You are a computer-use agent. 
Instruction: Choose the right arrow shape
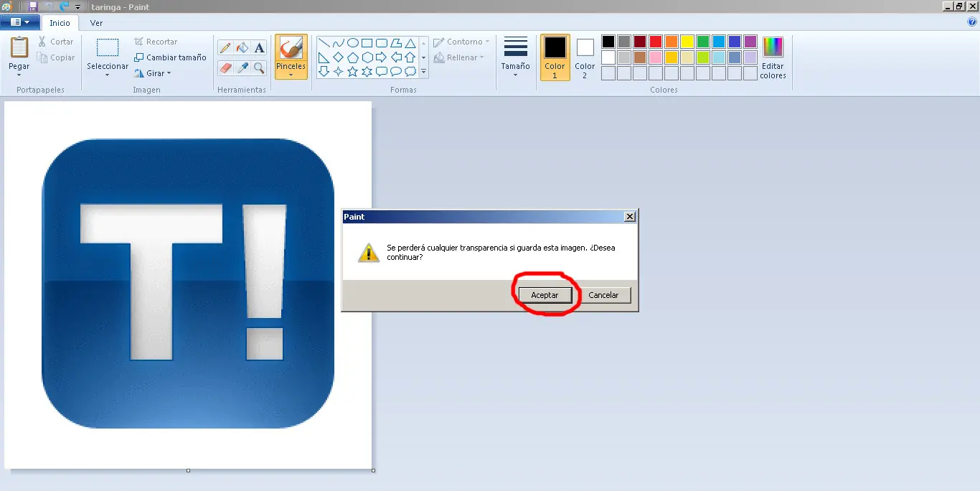[381, 57]
